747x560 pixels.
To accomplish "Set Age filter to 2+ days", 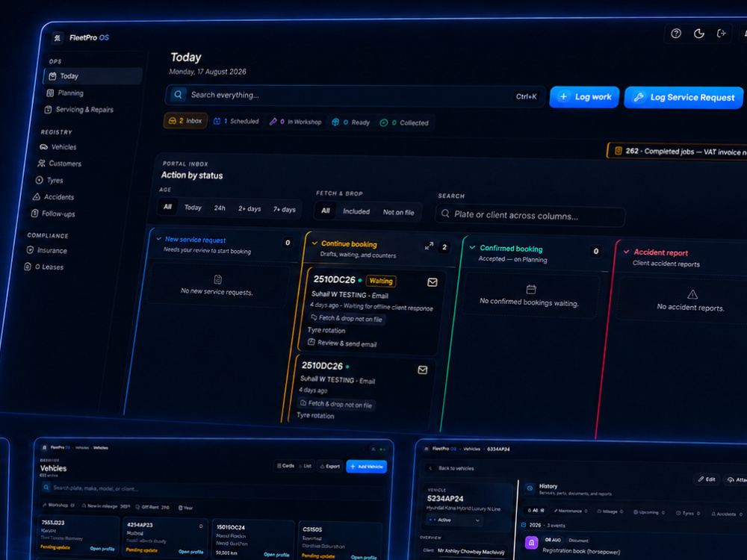I will (249, 208).
